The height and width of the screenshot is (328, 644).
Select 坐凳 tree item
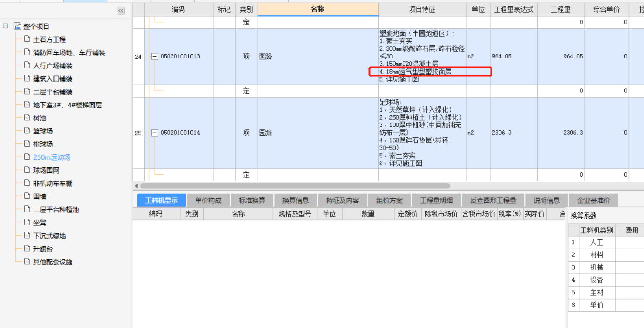pyautogui.click(x=40, y=222)
